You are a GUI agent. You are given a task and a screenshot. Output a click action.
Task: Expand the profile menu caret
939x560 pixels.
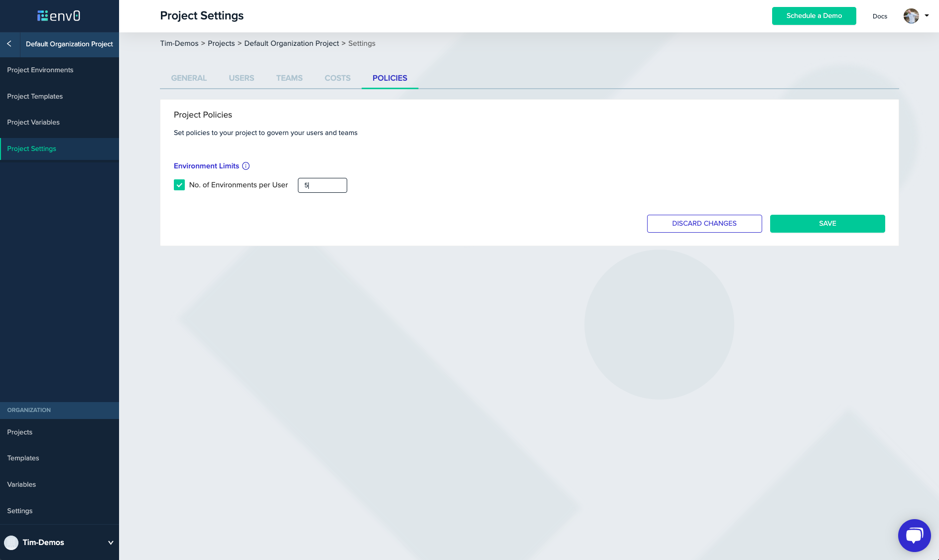click(x=927, y=15)
